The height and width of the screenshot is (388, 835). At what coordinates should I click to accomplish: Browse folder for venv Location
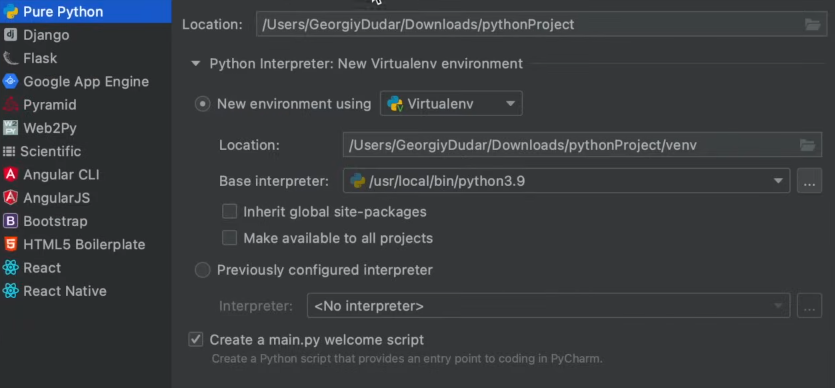(x=807, y=145)
